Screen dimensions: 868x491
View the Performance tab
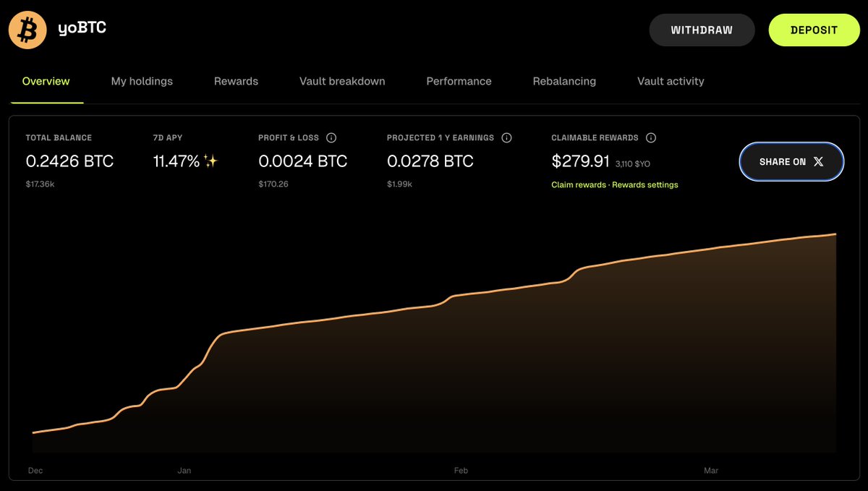pyautogui.click(x=459, y=81)
